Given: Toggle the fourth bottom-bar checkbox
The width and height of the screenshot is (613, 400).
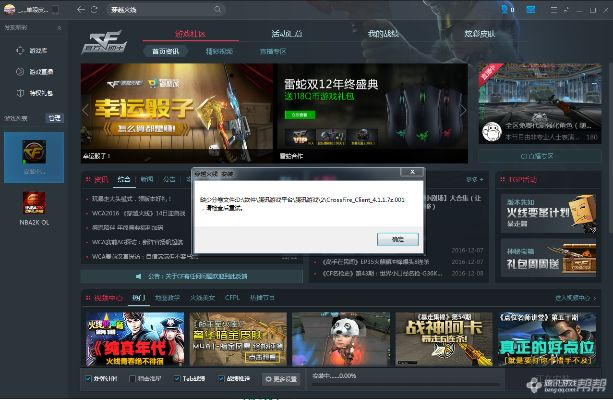Looking at the screenshot, I should pos(221,379).
